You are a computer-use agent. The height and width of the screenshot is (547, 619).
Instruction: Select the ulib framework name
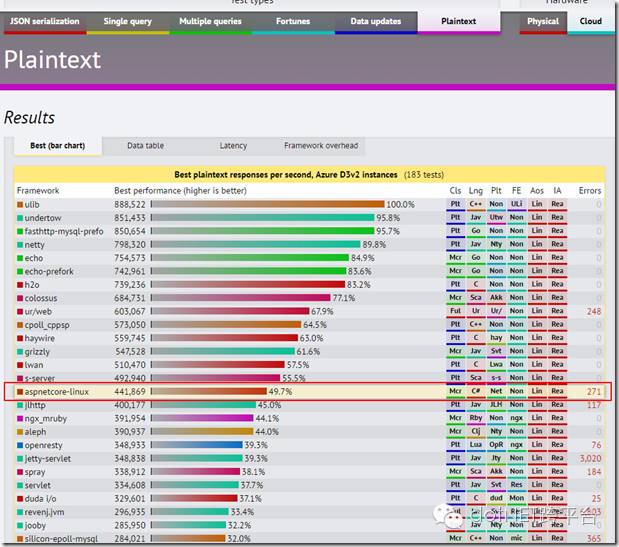(x=32, y=205)
